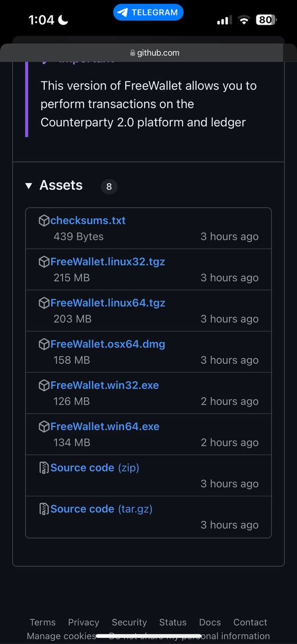
Task: Tap the Assets count badge showing 8
Action: click(x=109, y=187)
